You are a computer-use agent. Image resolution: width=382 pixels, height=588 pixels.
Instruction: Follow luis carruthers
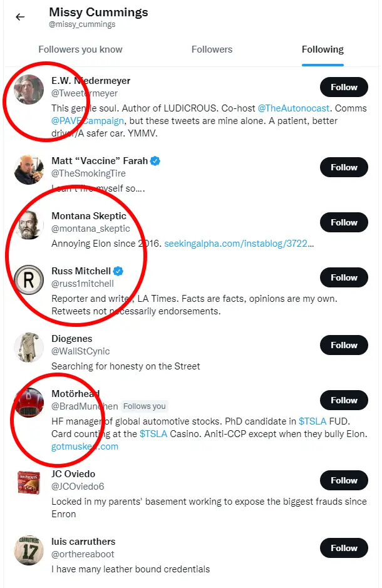[x=344, y=548]
